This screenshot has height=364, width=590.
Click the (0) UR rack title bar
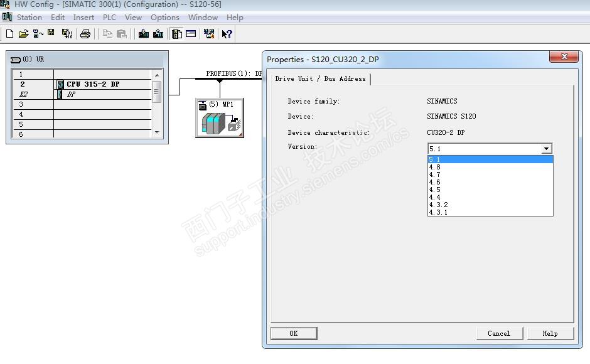tap(87, 60)
